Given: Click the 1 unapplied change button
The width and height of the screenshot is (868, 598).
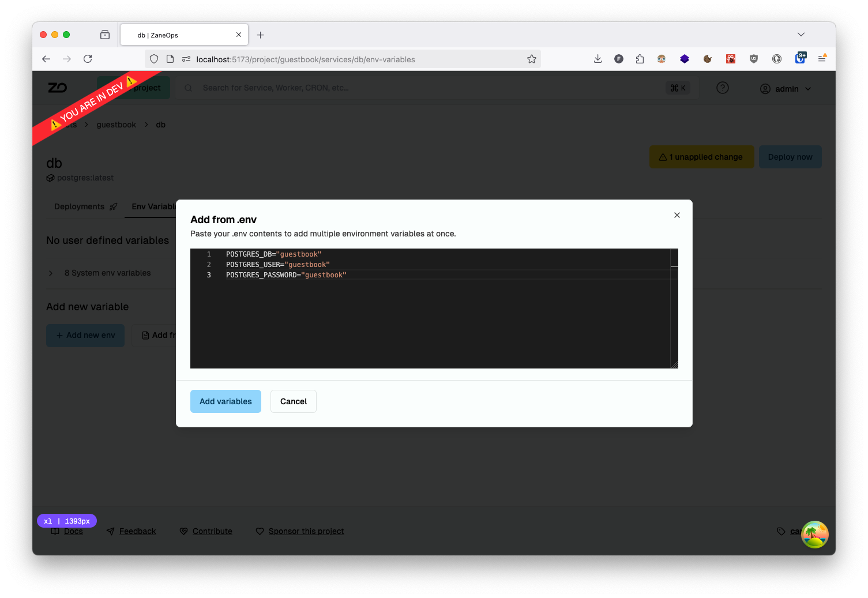Looking at the screenshot, I should (x=701, y=157).
